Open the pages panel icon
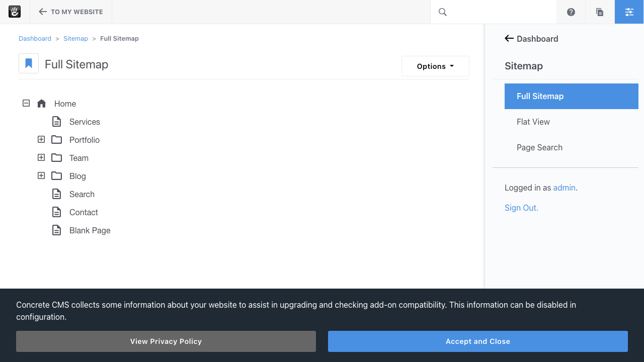Screen dimensions: 644x362 [x=600, y=12]
